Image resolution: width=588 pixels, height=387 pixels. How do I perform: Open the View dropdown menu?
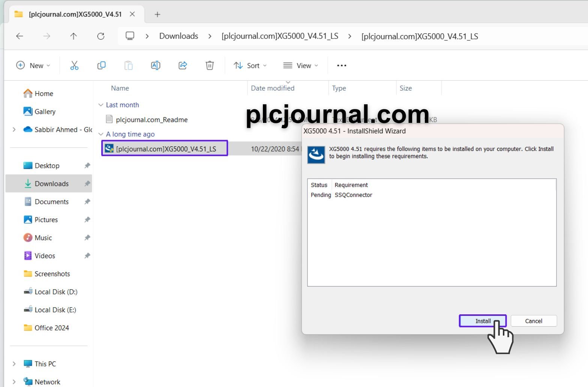(301, 66)
